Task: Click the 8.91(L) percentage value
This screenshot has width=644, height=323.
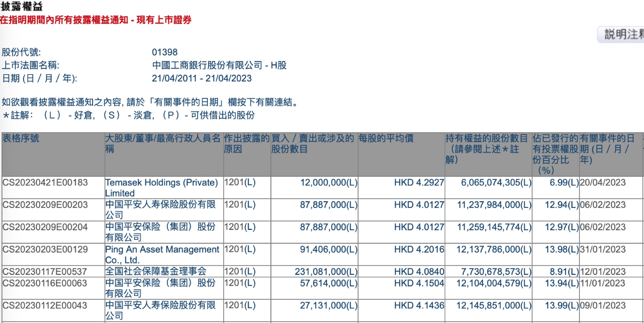Action: pyautogui.click(x=564, y=271)
